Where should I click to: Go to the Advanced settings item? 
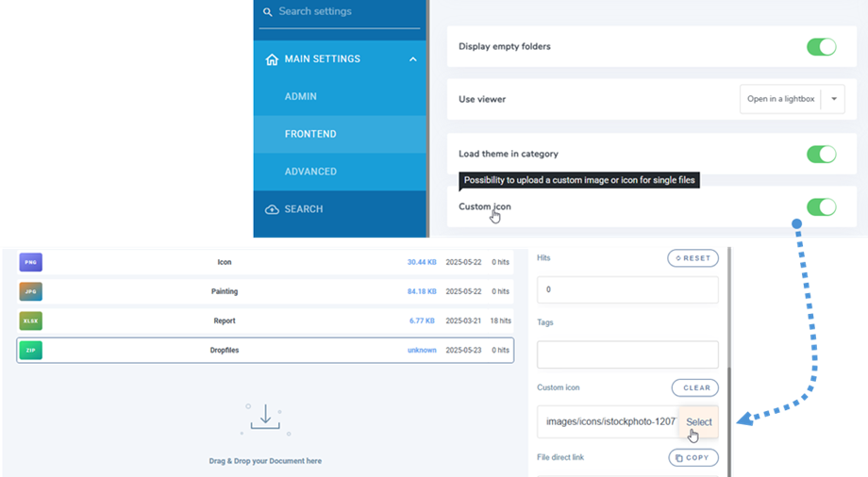pyautogui.click(x=310, y=172)
